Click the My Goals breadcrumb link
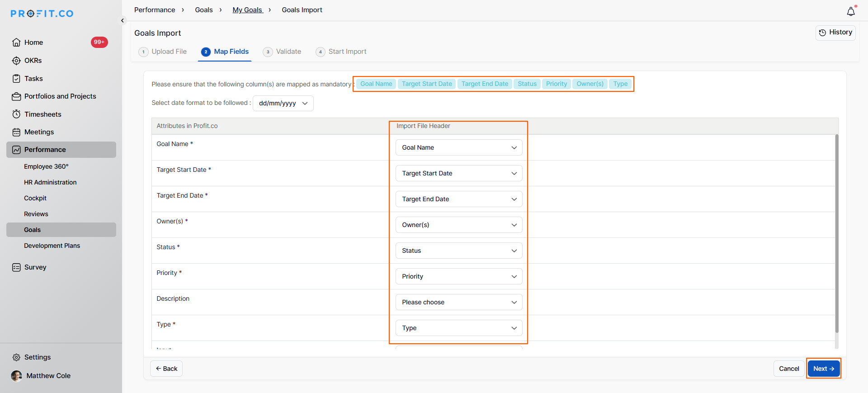Screen dimensions: 868x393 pyautogui.click(x=247, y=10)
